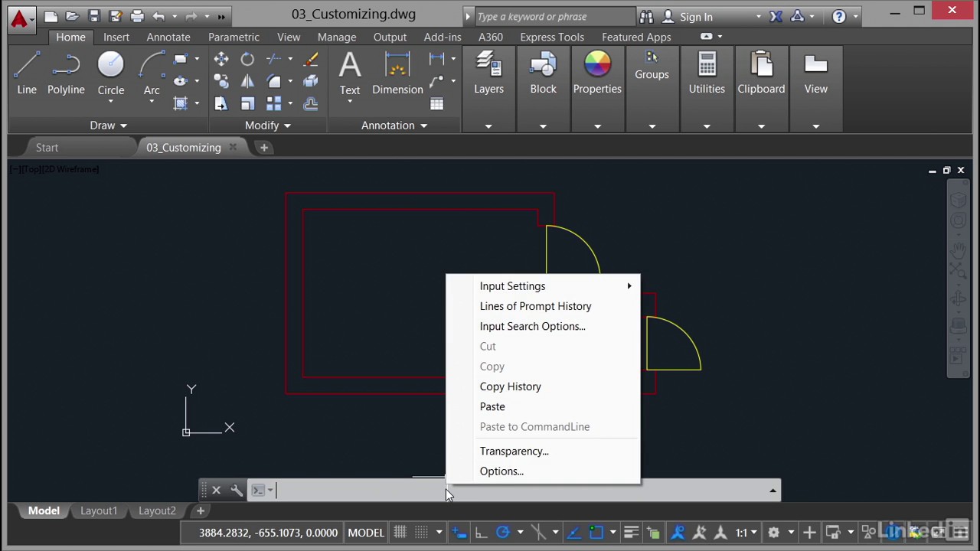
Task: Select the Move tool in Modify panel
Action: (220, 59)
